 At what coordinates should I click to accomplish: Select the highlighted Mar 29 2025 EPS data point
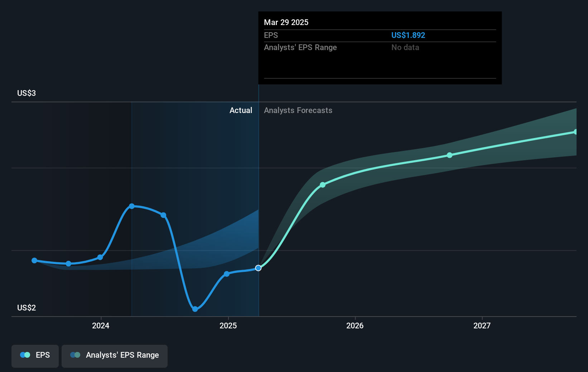258,268
